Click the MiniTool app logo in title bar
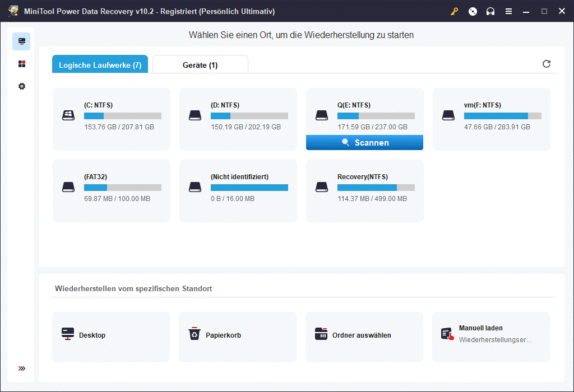The height and width of the screenshot is (392, 574). [x=13, y=11]
